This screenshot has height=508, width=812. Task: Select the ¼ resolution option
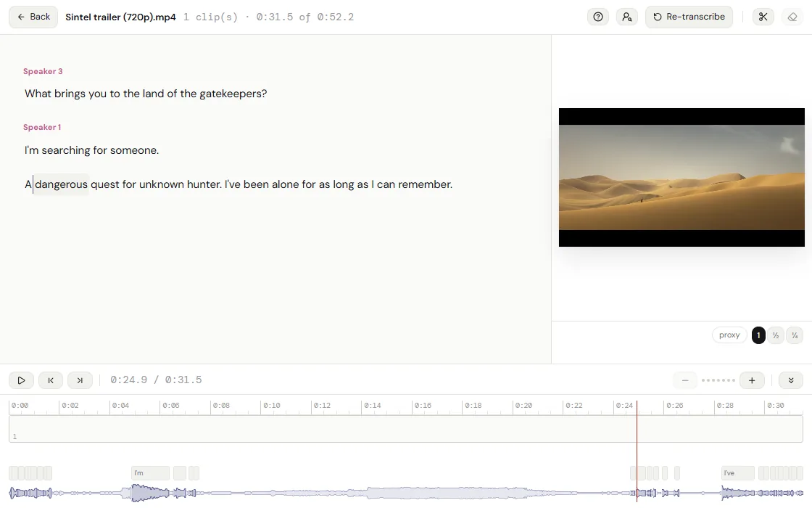point(795,335)
